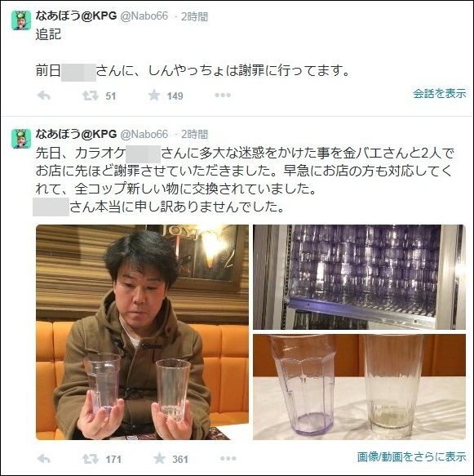Open @Nabo66 handle in the first tweet

point(144,16)
